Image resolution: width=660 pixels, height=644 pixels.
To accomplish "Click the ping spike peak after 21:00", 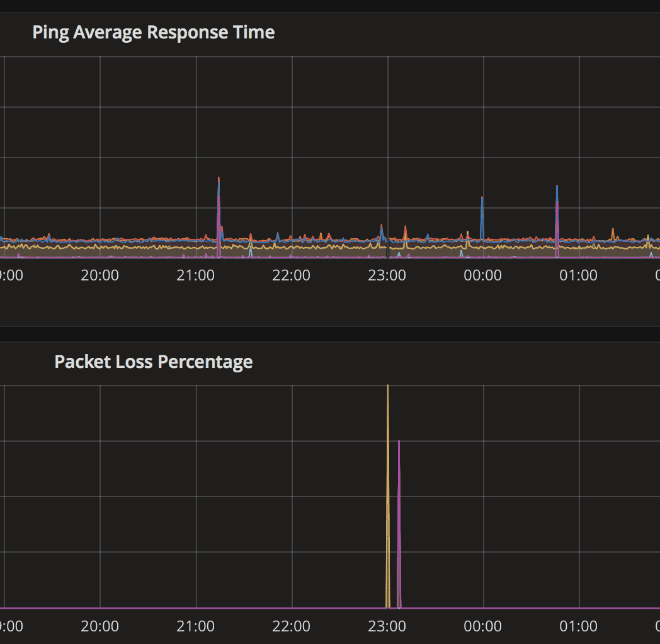I will coord(219,180).
